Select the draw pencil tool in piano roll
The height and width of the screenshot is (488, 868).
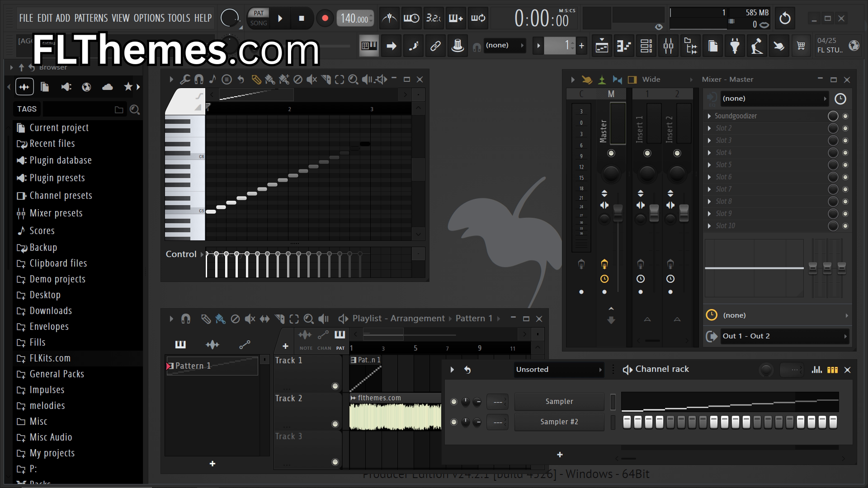pyautogui.click(x=256, y=80)
